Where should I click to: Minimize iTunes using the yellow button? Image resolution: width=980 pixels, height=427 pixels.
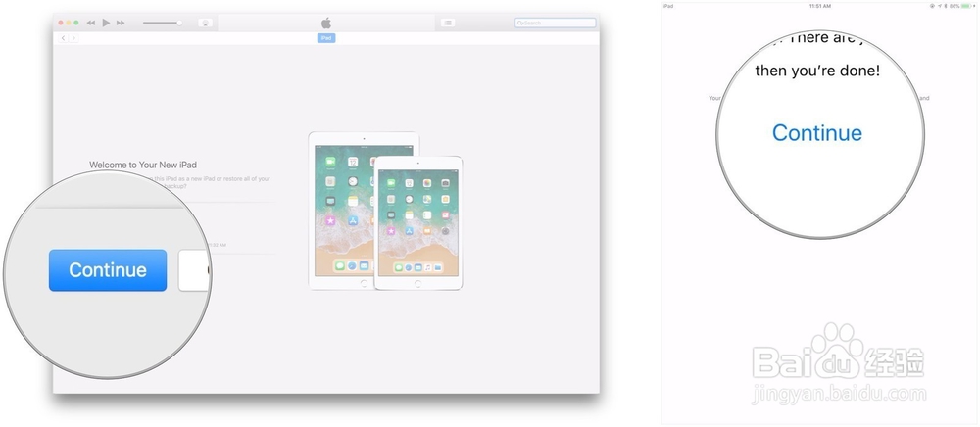pos(69,23)
